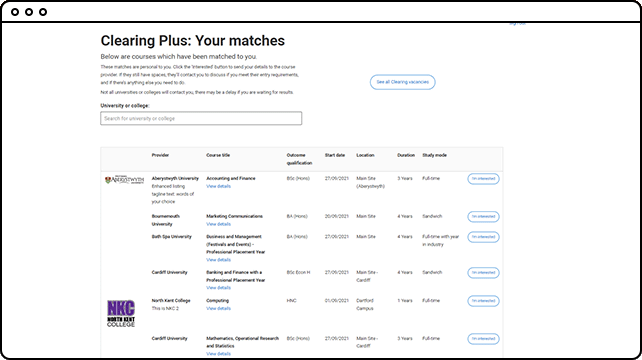Click the Accounting and Finance course title
Image resolution: width=642 pixels, height=360 pixels.
coord(231,179)
